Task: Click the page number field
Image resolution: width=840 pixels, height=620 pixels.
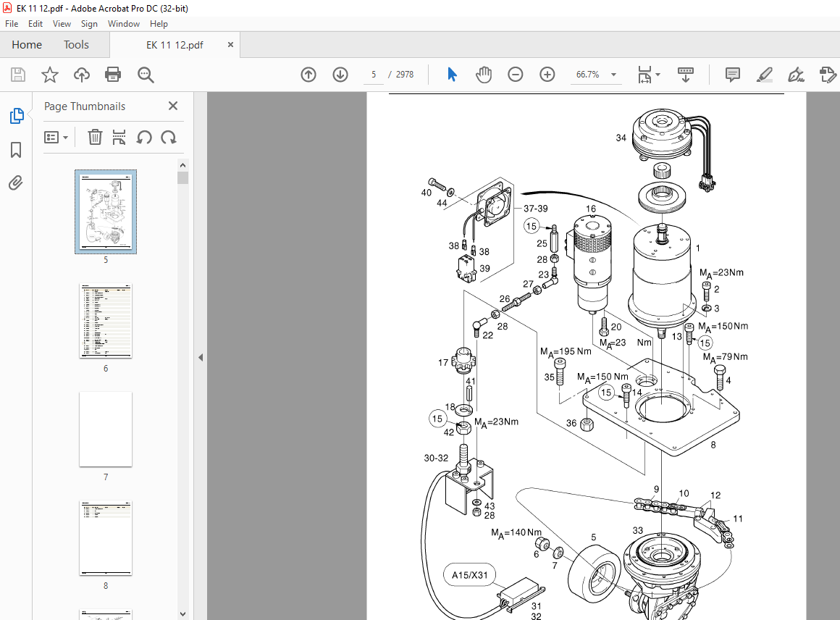Action: coord(374,75)
